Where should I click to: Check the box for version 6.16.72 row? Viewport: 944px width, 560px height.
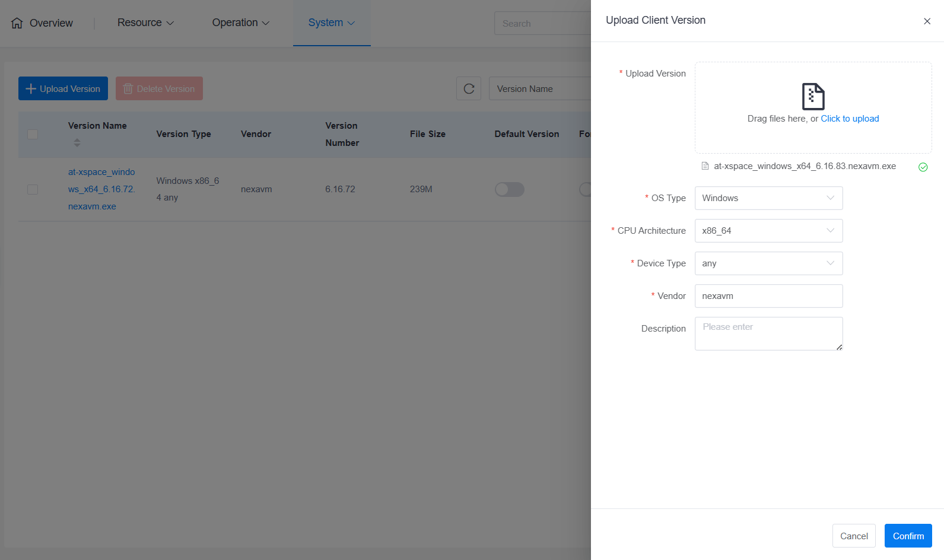click(x=33, y=189)
